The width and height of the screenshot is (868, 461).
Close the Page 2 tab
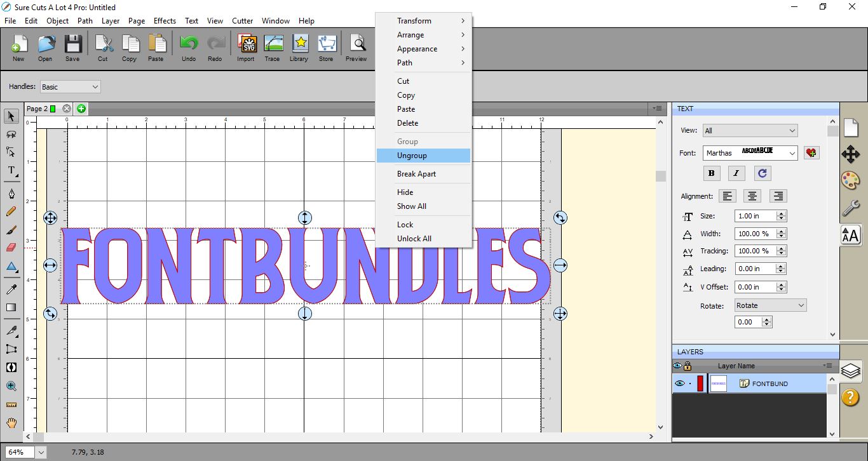point(67,109)
